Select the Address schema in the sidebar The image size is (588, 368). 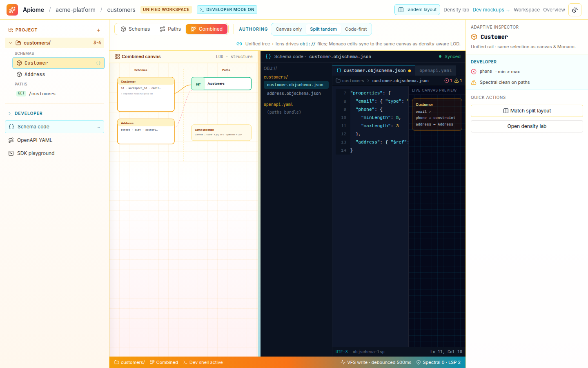pyautogui.click(x=58, y=74)
